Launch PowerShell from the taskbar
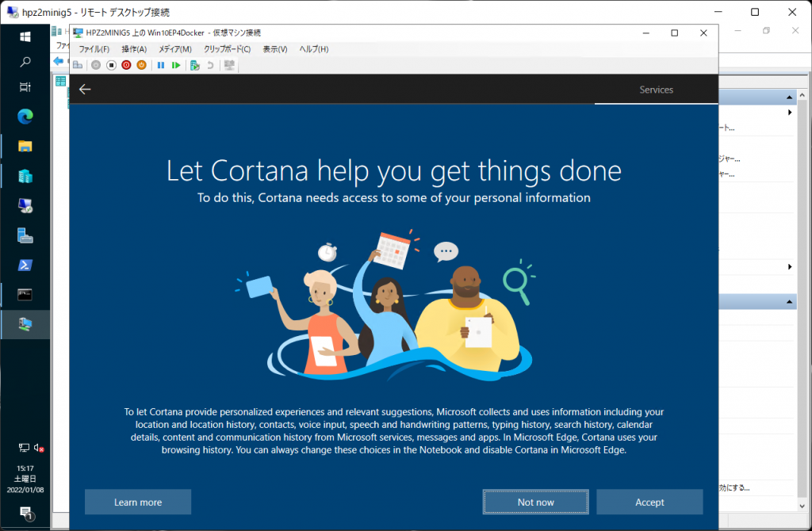Screen dimensions: 812x531 tap(25, 265)
